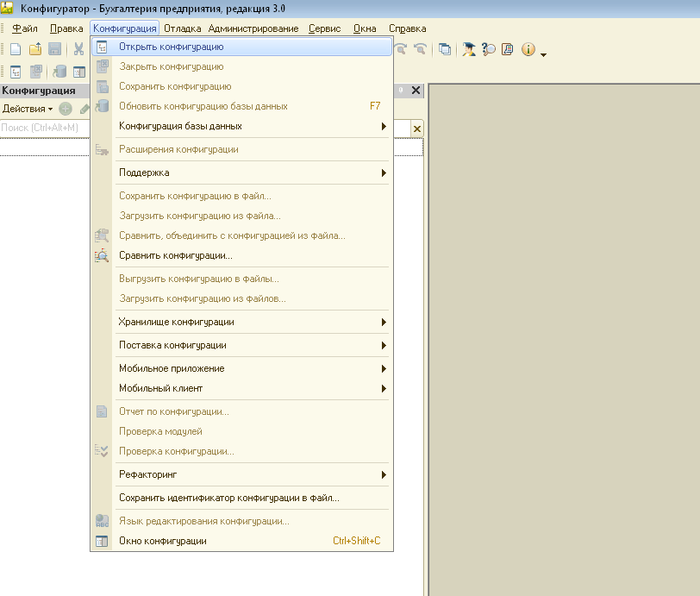Click the Cut scissors toolbar icon

[78, 50]
